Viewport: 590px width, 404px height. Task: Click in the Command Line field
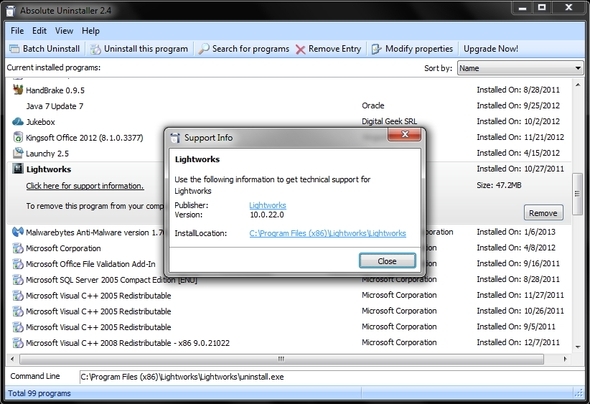coord(331,377)
